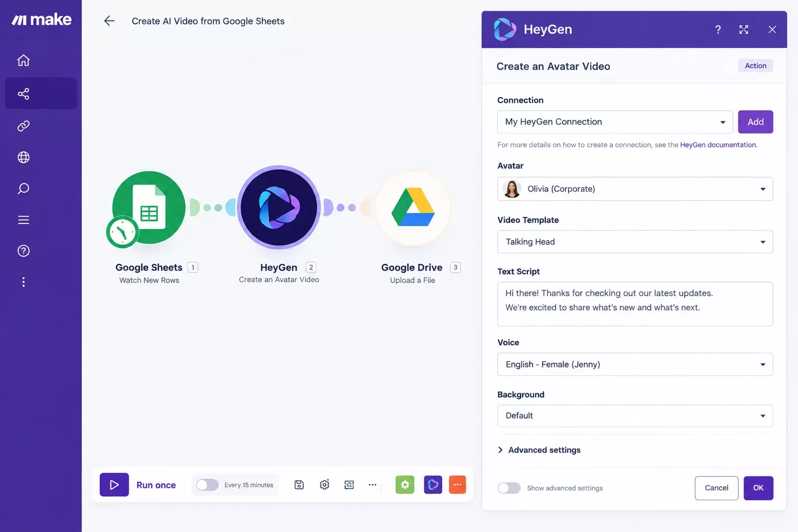Click the HeyGen logo in panel header
The height and width of the screenshot is (532, 798).
tap(505, 29)
